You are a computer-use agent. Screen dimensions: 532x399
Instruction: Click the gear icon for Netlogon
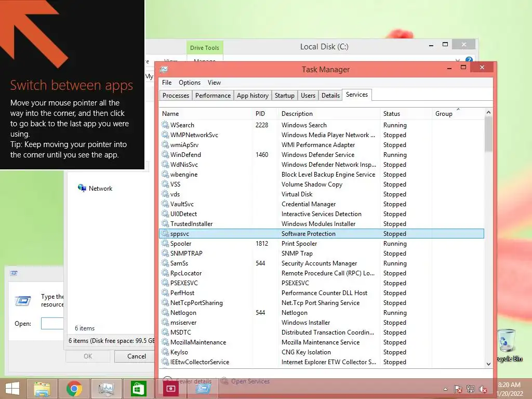click(165, 312)
